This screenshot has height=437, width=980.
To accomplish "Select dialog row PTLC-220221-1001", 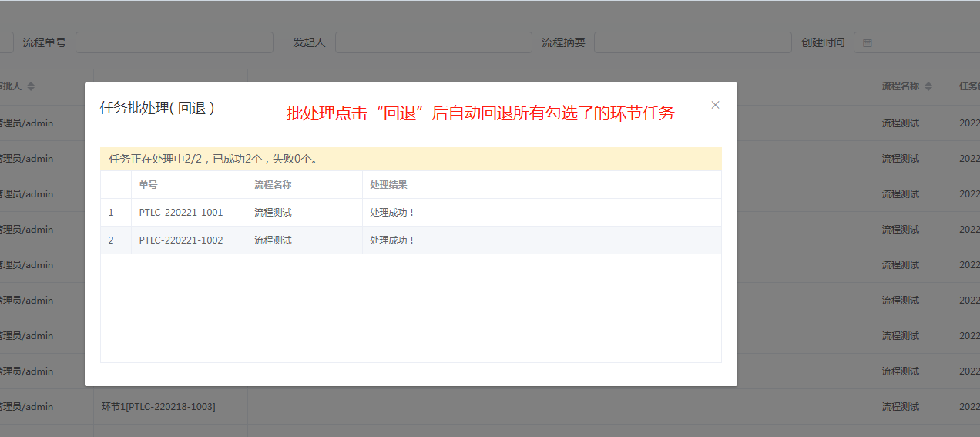I will pyautogui.click(x=181, y=213).
